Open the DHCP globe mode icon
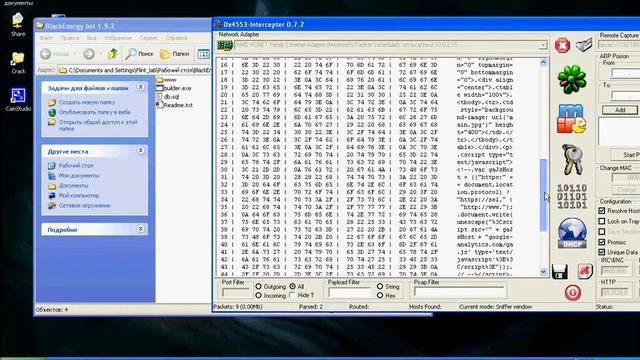640x360 pixels. tap(572, 233)
